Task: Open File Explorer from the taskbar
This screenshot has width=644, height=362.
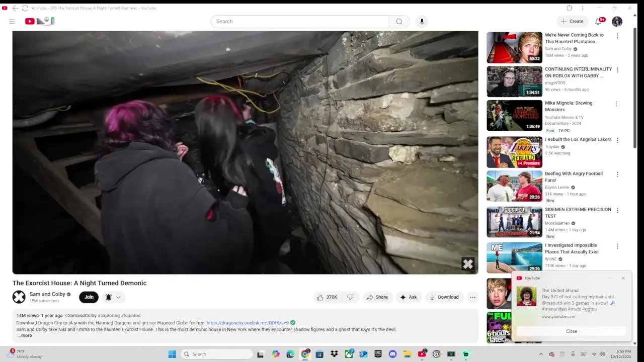Action: 407,354
